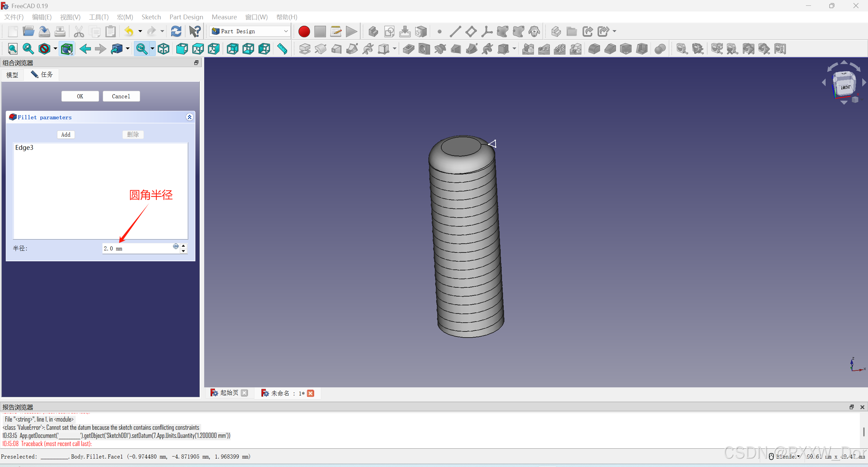Select Edge3 in the fillet edge list

tap(24, 147)
